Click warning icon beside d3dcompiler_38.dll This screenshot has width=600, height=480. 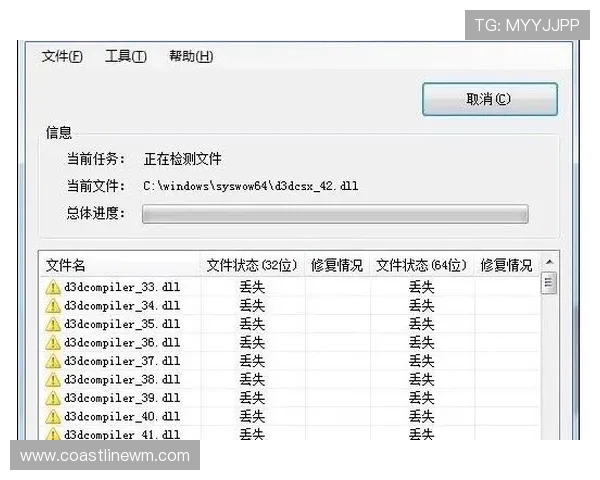pos(53,380)
